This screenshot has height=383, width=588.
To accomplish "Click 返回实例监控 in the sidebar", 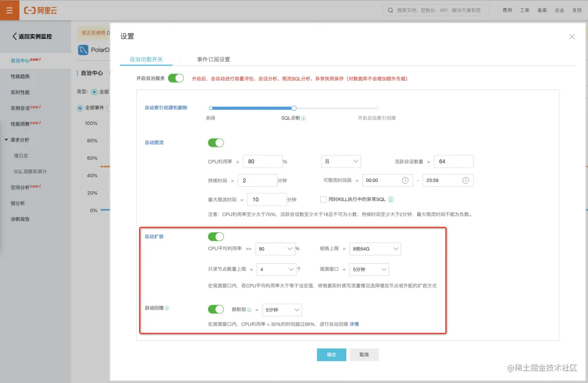I will click(35, 37).
